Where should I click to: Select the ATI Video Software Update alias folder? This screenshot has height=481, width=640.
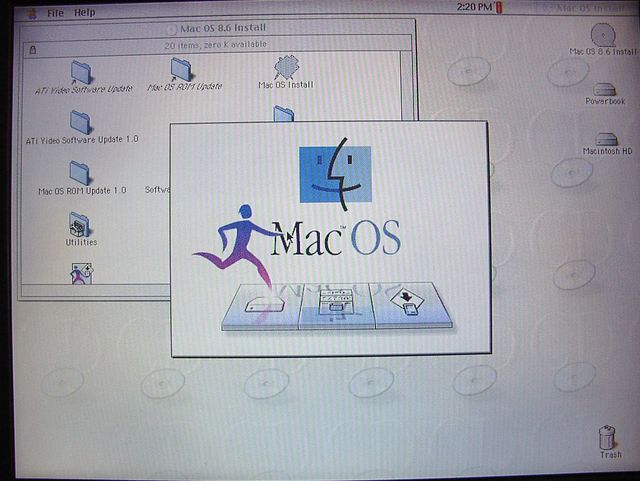(81, 70)
